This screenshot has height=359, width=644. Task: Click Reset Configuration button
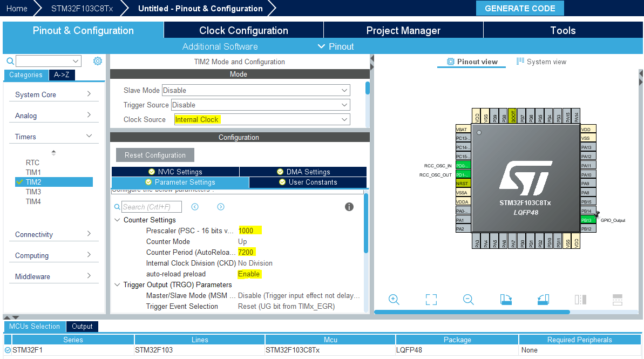click(155, 155)
